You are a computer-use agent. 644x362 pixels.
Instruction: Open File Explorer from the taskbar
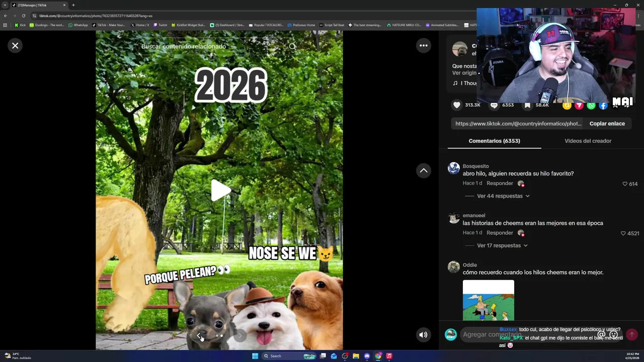(x=356, y=356)
